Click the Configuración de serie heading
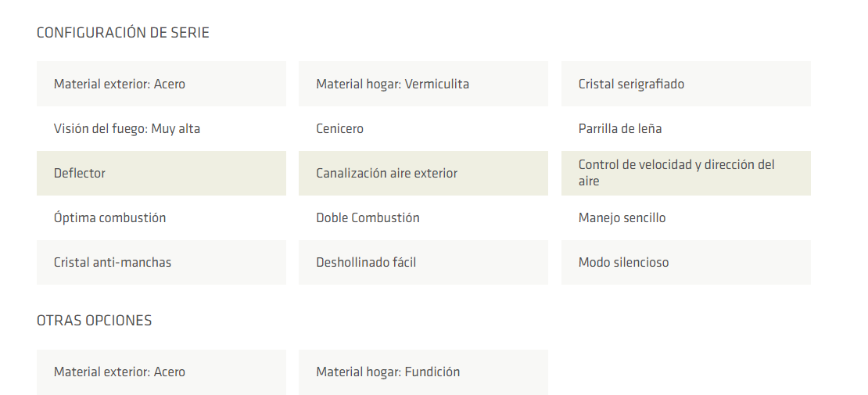The width and height of the screenshot is (868, 395). [x=123, y=33]
